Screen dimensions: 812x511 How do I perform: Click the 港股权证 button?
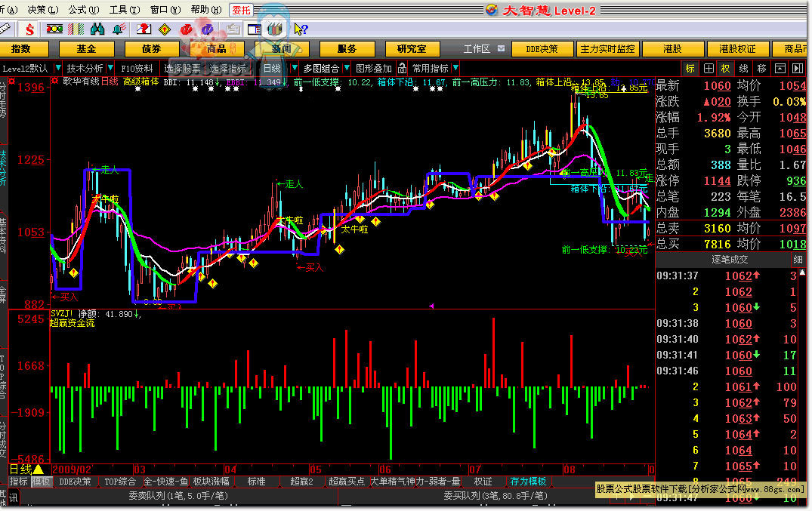(737, 48)
